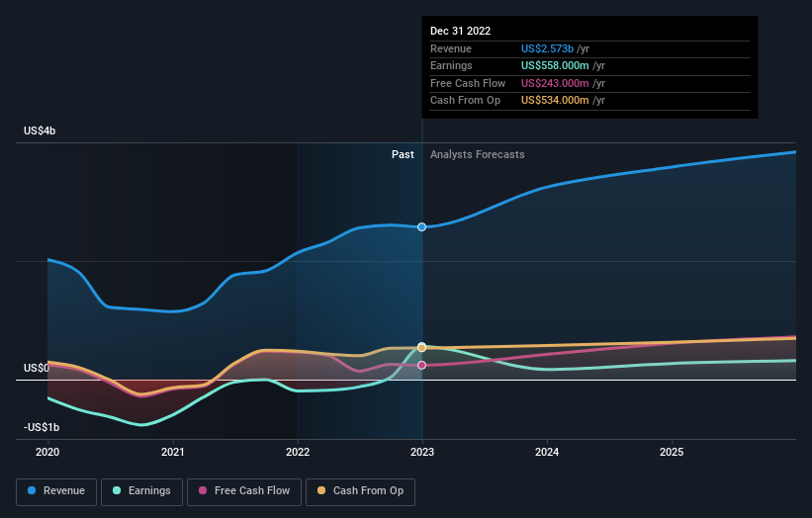Click the 2023 x-axis label
The image size is (812, 518).
[x=422, y=453]
